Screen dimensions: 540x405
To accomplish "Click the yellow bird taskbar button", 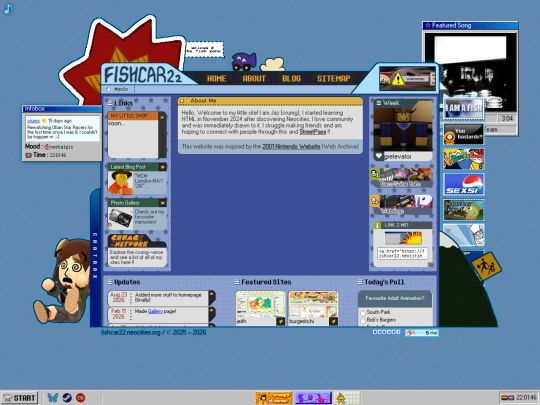I will (x=347, y=398).
